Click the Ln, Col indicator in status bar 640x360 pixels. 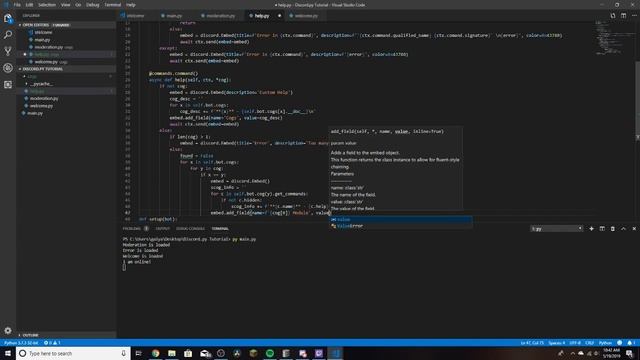pos(532,343)
